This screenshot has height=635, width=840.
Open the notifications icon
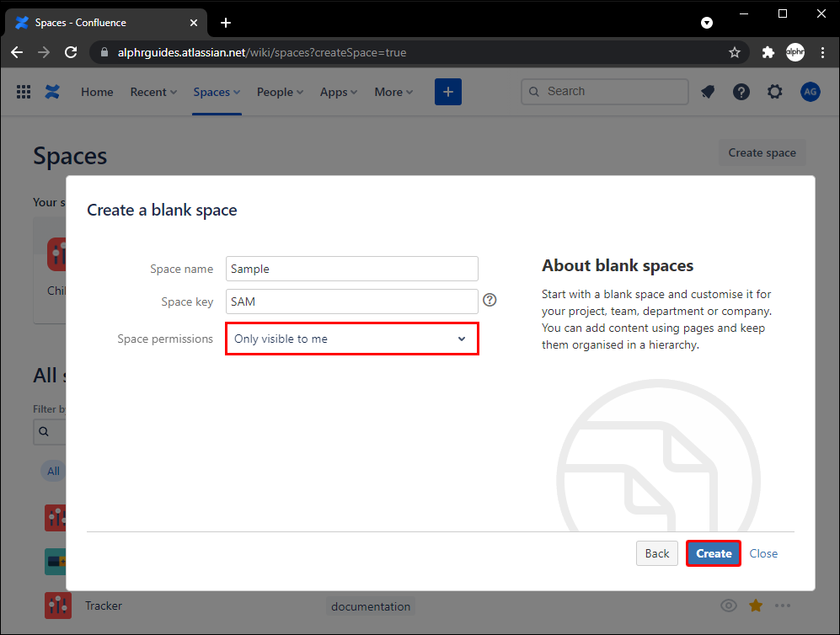pos(708,92)
